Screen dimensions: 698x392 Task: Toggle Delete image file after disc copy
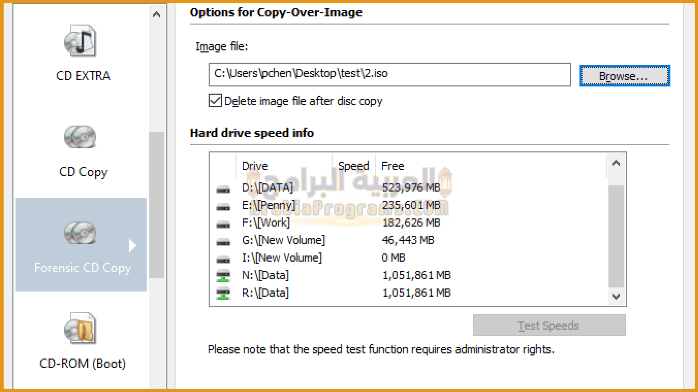[x=215, y=101]
